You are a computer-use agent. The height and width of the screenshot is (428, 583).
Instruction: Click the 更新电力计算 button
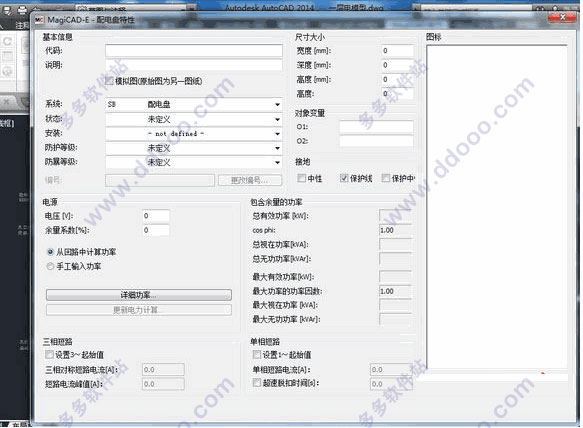pos(139,310)
